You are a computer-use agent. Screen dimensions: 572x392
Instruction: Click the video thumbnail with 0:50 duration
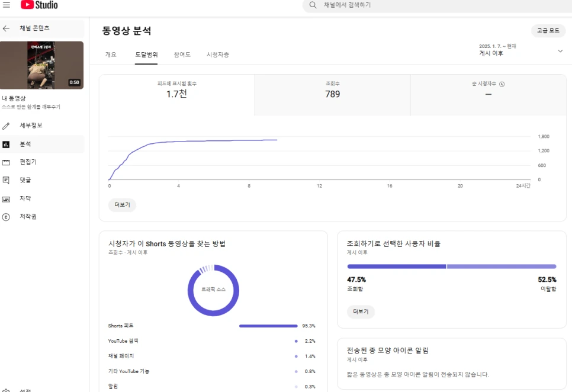click(41, 65)
